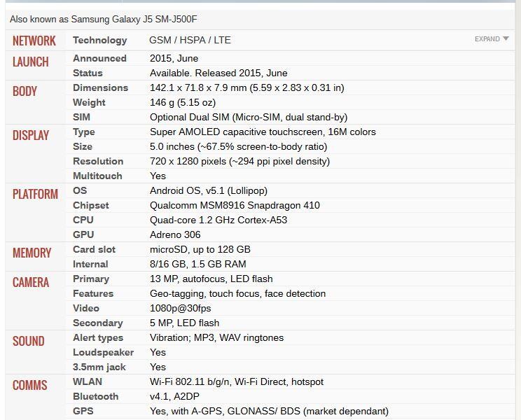The image size is (521, 420).
Task: Open the SOUND category heading
Action: 29,341
